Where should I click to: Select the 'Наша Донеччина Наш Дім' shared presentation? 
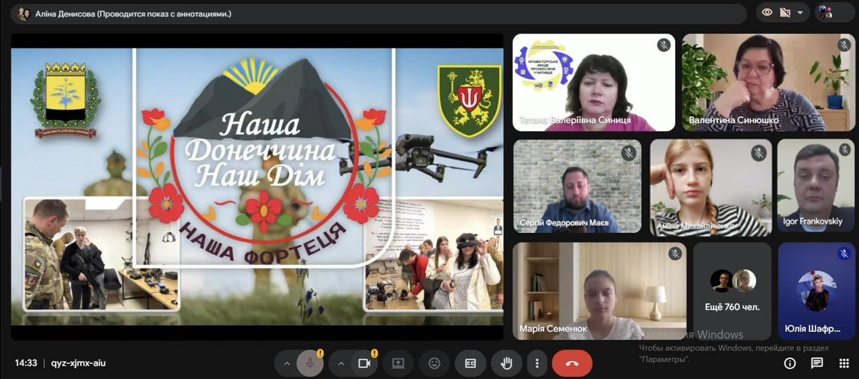(x=257, y=187)
